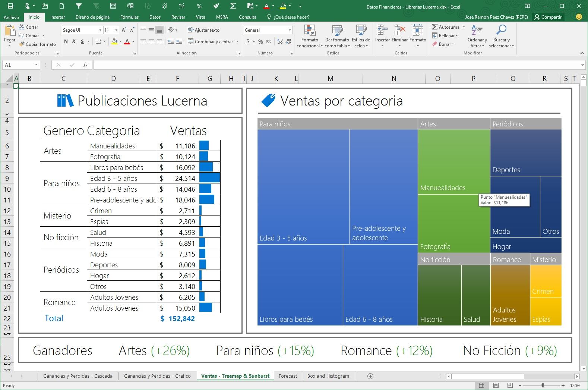
Task: Click the Compartir share button
Action: (548, 17)
